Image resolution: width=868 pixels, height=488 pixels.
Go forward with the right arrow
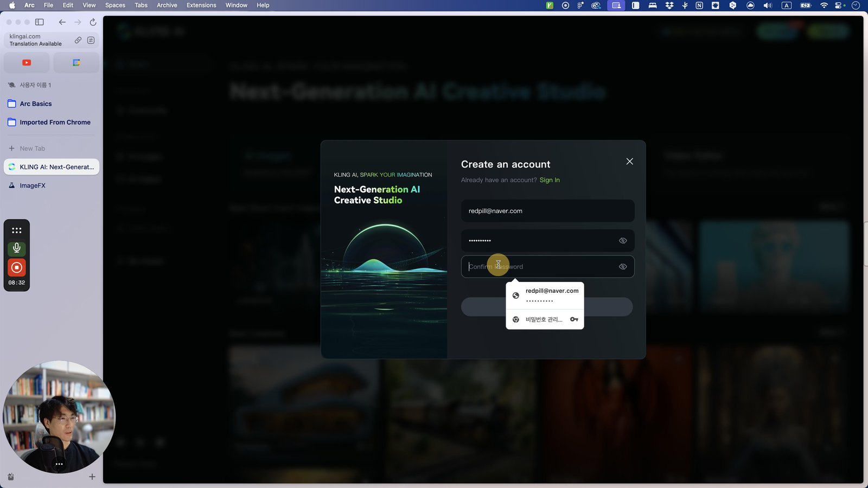coord(78,22)
